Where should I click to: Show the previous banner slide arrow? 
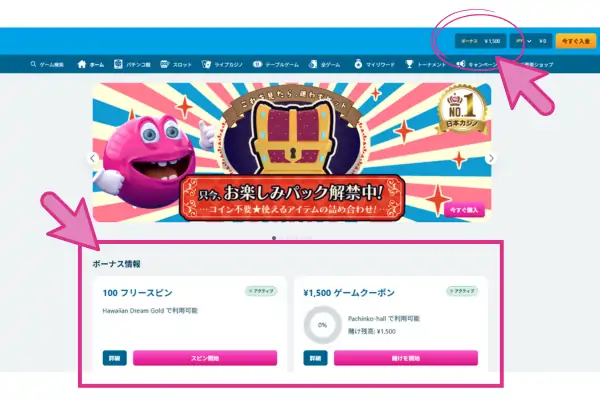click(x=92, y=158)
